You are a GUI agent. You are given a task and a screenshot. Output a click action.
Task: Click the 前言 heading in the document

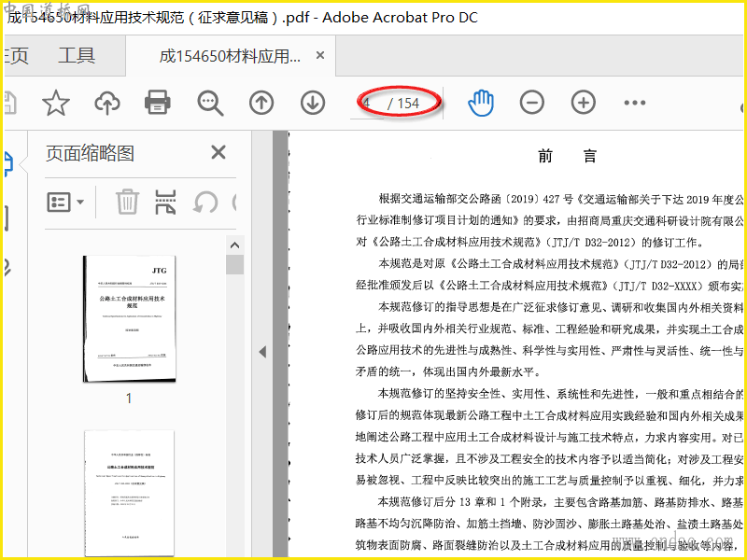click(567, 156)
